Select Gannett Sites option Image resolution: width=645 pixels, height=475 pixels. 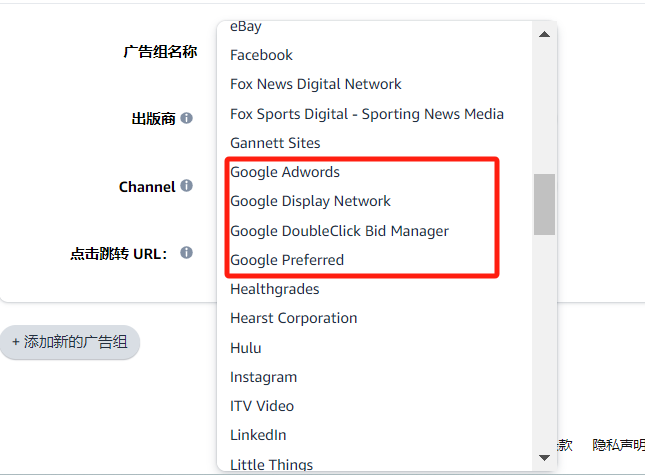tap(275, 143)
